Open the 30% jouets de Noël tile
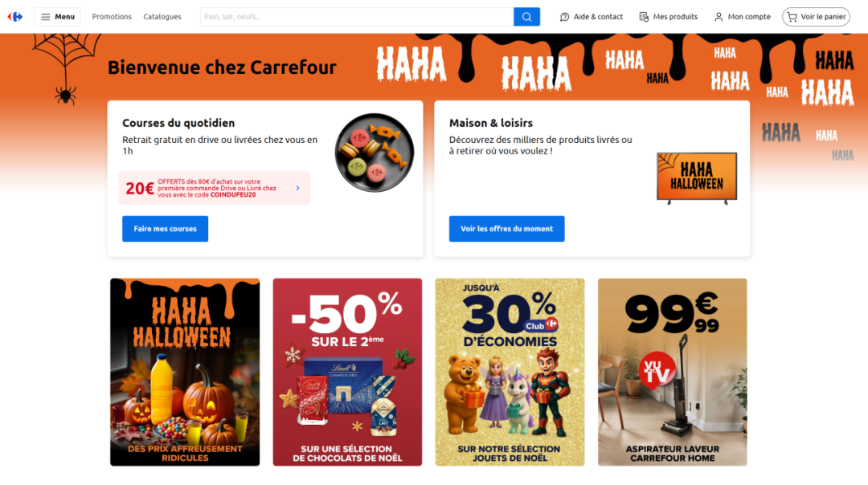 click(510, 372)
